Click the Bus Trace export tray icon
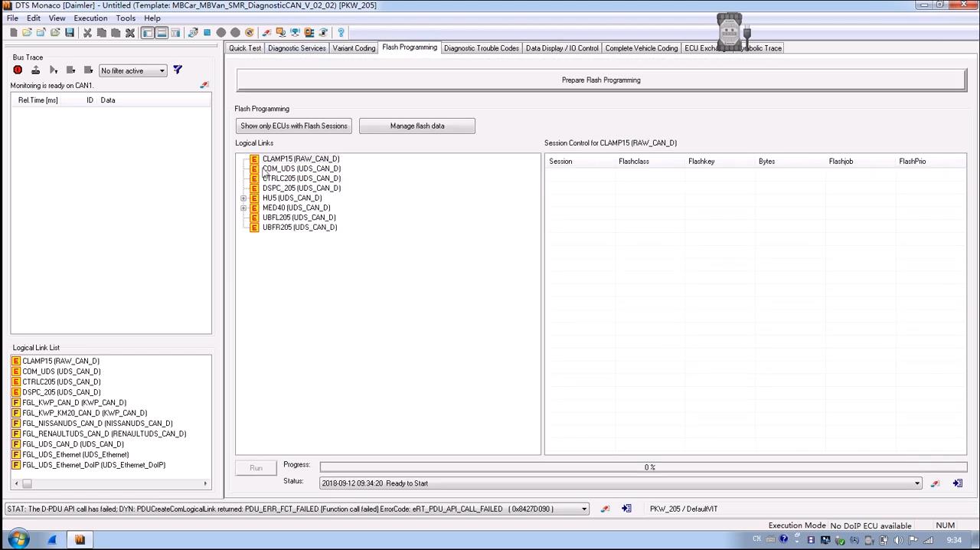 (x=35, y=70)
